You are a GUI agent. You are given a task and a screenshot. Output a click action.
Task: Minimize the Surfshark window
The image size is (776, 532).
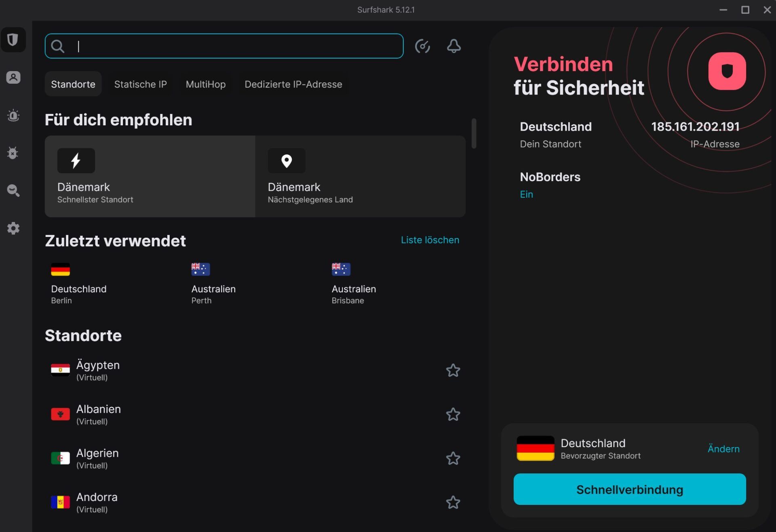click(723, 10)
